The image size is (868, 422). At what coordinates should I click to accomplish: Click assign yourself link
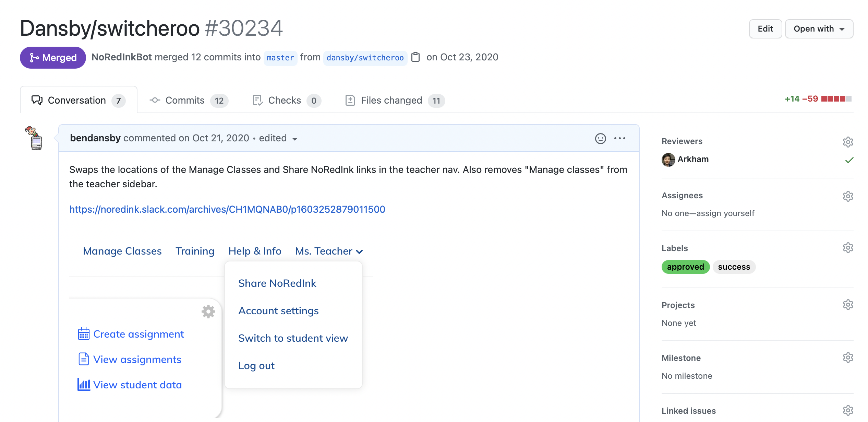725,213
